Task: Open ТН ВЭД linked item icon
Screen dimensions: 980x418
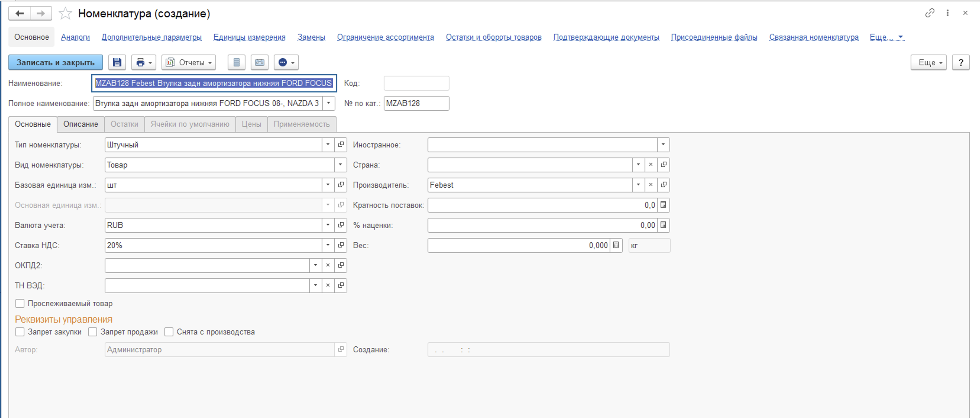Action: point(340,285)
